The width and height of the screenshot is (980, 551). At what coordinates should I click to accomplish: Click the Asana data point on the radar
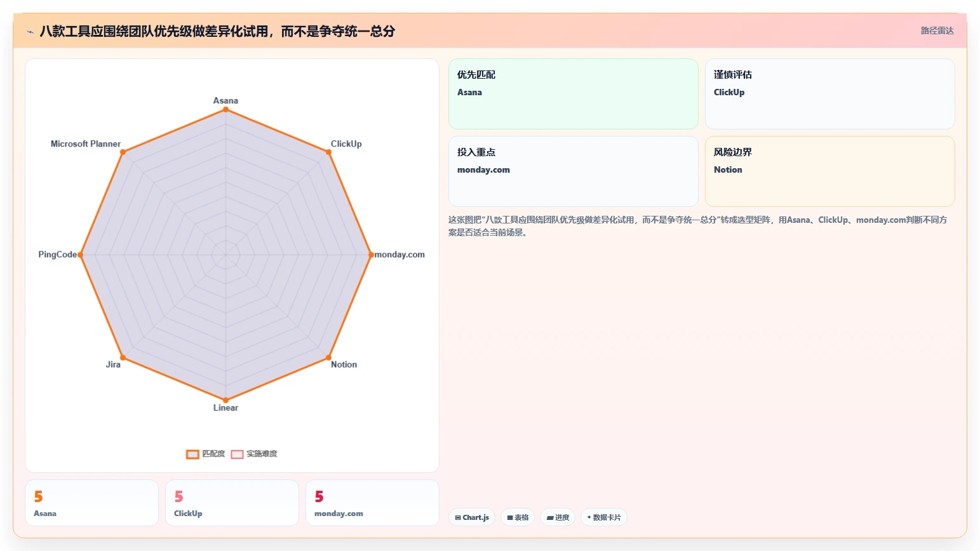pos(225,109)
